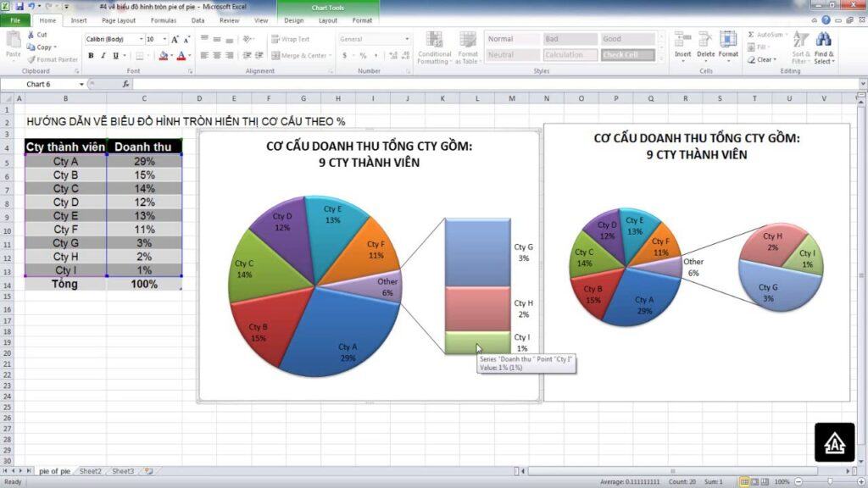The height and width of the screenshot is (488, 868).
Task: Toggle underline formatting
Action: pos(115,55)
